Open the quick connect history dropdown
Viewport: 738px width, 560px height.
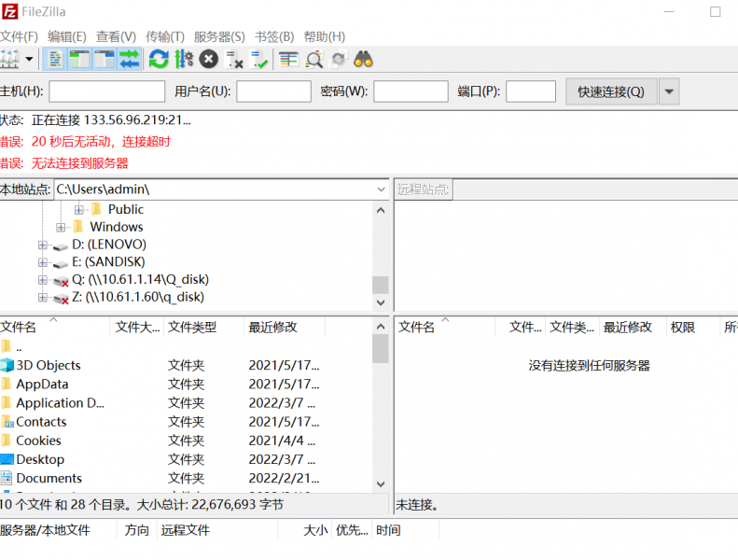click(669, 91)
